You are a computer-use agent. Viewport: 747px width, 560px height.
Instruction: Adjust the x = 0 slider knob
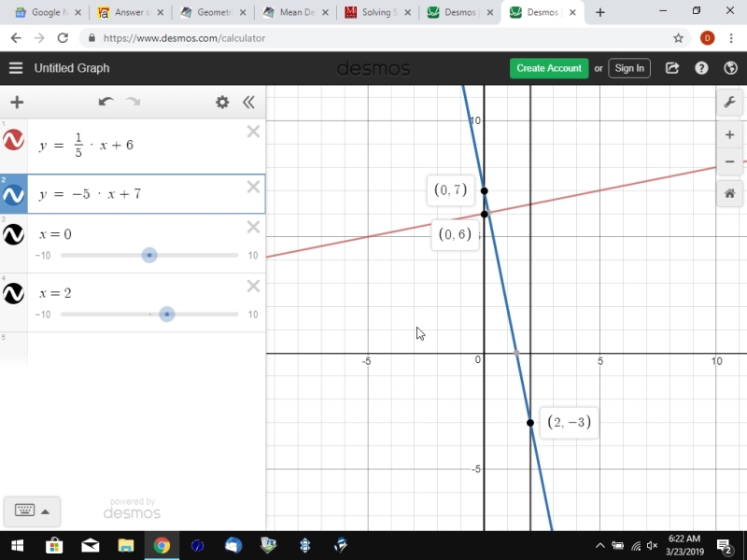[149, 255]
